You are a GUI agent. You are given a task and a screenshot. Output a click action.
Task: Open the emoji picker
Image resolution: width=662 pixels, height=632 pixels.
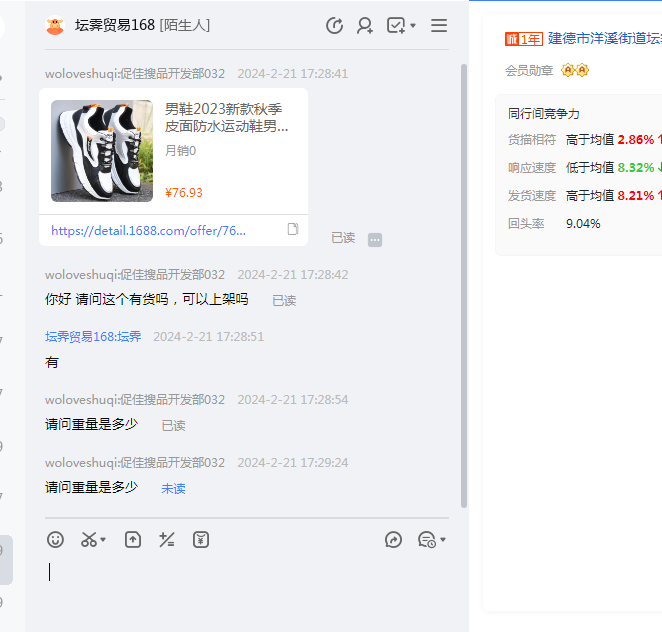56,540
